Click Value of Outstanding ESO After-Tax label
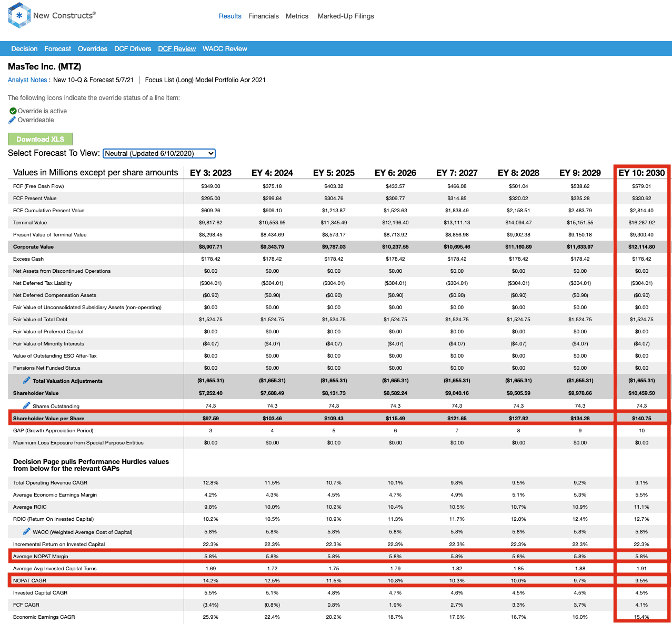The image size is (672, 624). (x=55, y=356)
